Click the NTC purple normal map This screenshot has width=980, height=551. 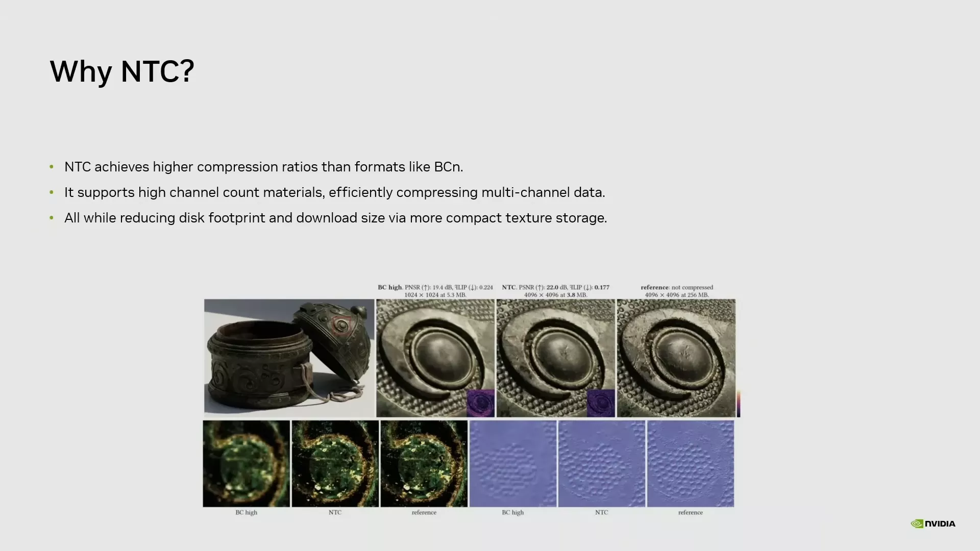(601, 463)
